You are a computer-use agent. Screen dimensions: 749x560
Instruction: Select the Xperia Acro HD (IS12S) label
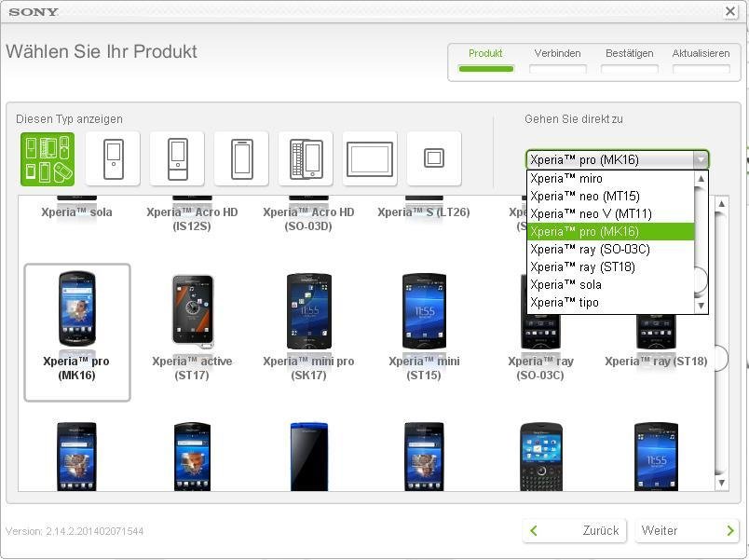[192, 219]
